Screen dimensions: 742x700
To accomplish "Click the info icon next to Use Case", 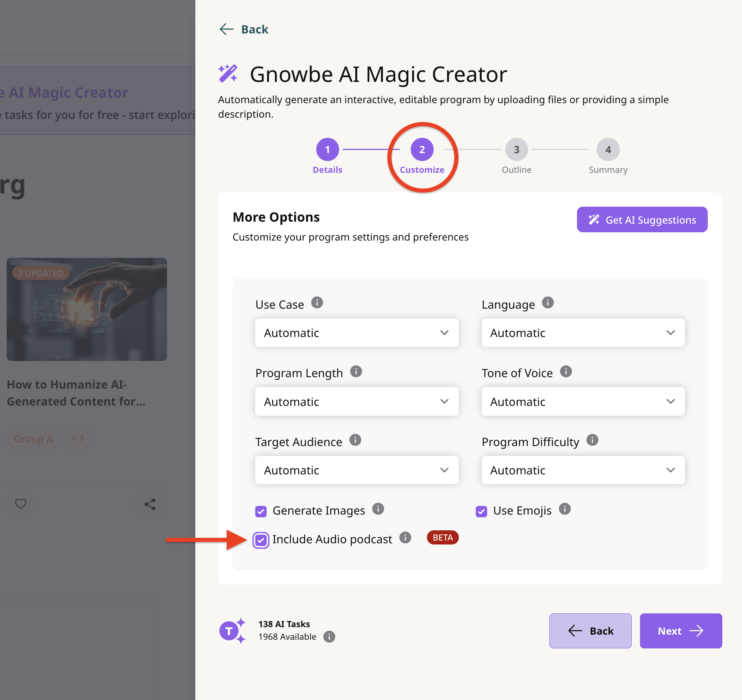I will pyautogui.click(x=317, y=302).
